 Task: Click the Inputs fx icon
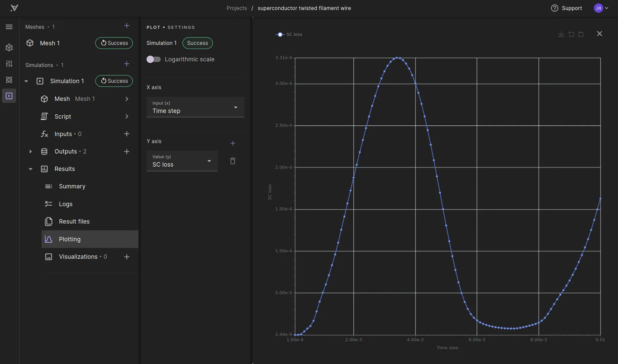(x=44, y=134)
